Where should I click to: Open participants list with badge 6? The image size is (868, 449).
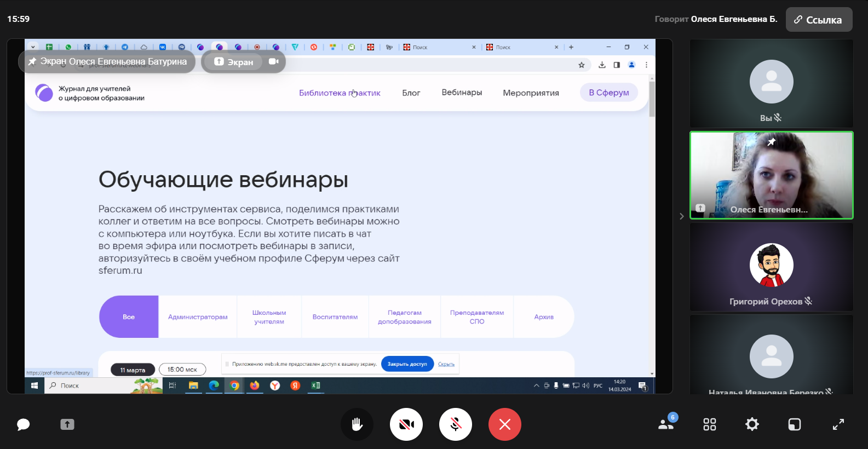point(666,424)
